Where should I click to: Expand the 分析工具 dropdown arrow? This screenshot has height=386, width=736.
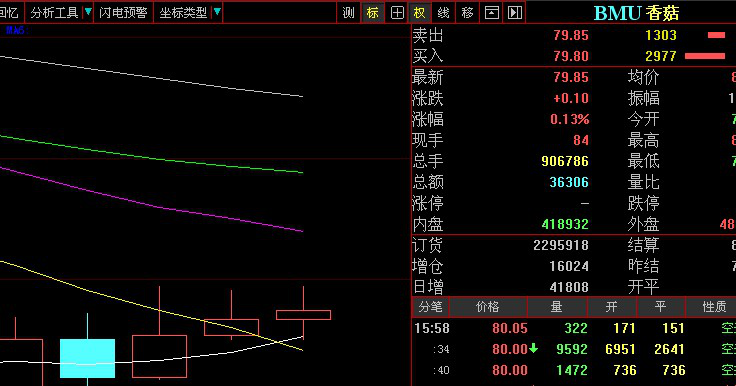88,12
